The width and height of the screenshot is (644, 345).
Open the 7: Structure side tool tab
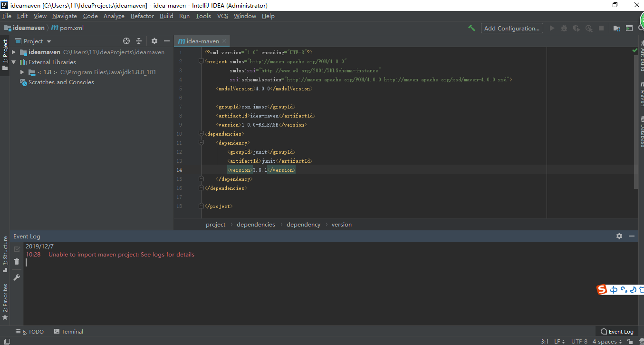(x=5, y=254)
